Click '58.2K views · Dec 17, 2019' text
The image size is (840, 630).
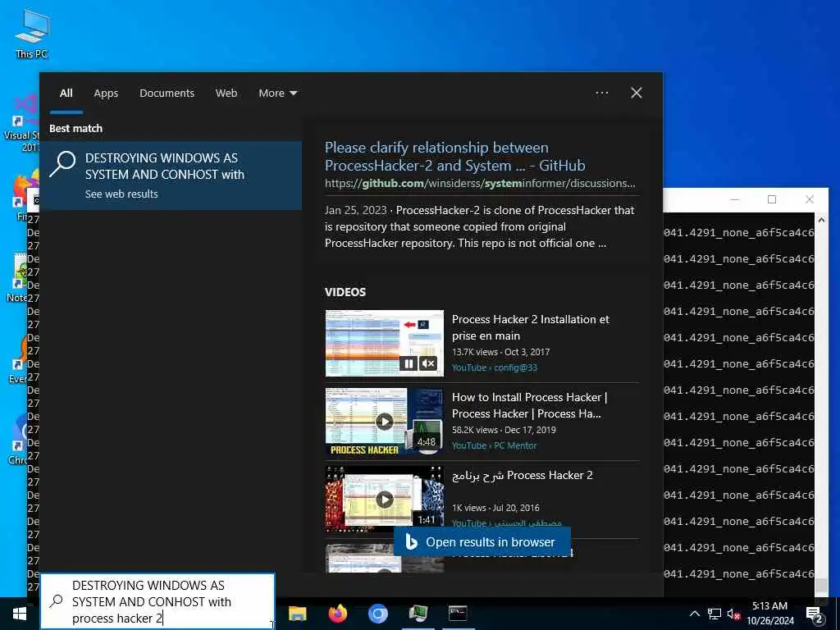pos(504,430)
